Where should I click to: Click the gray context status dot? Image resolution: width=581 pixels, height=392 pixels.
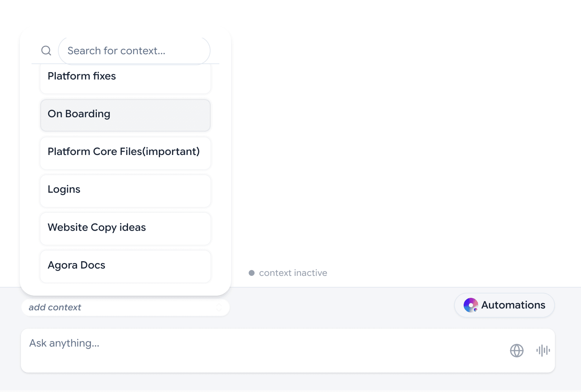click(x=252, y=273)
